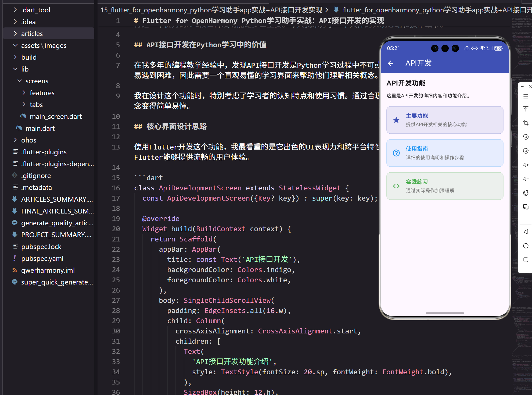This screenshot has width=532, height=395.
Task: Click the volume down icon in emulator toolbar
Action: (526, 179)
